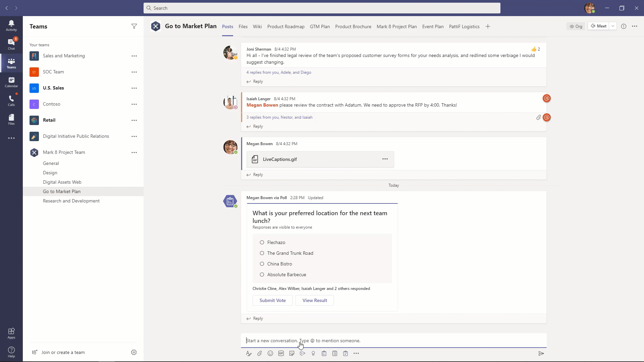Open the General channel
The image size is (644, 362).
coord(51,163)
